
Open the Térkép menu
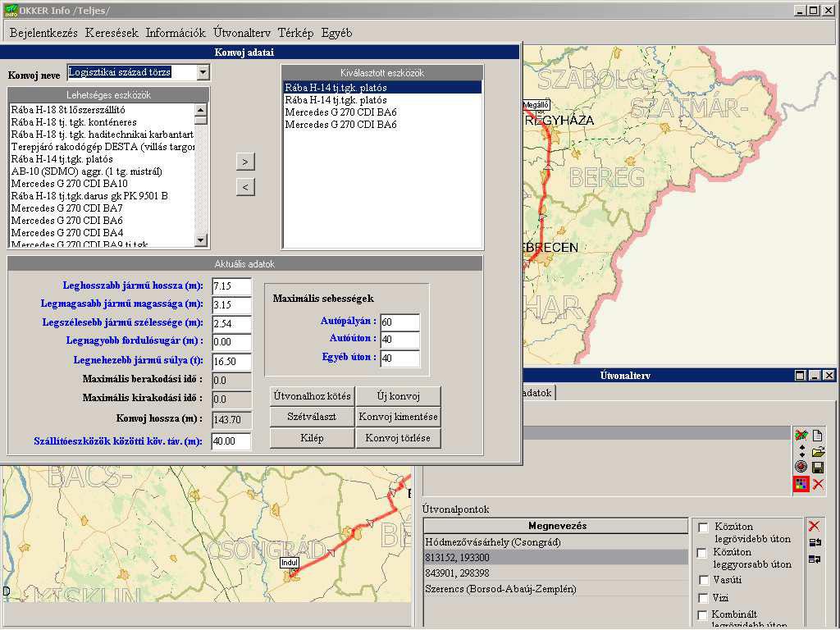[x=295, y=33]
